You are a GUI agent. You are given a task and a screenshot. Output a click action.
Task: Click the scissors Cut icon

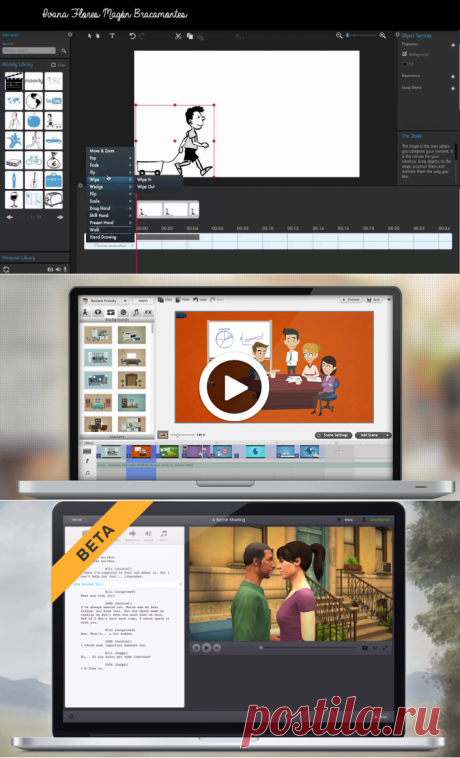point(178,36)
